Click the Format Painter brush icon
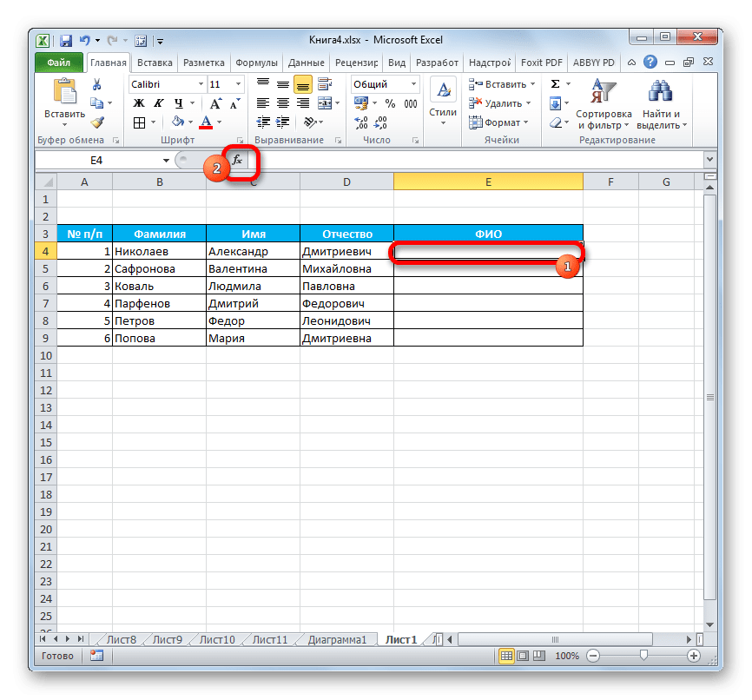This screenshot has height=700, width=752. (97, 122)
